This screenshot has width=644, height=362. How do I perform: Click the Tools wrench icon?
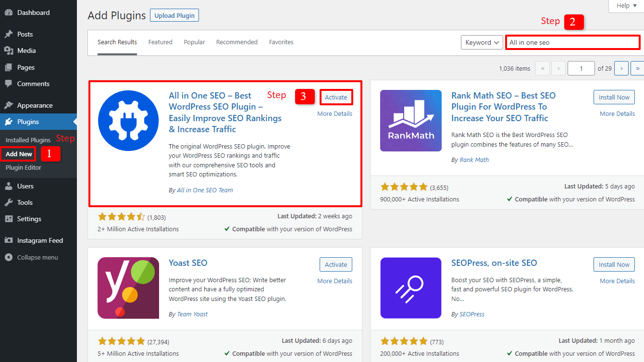(8, 202)
